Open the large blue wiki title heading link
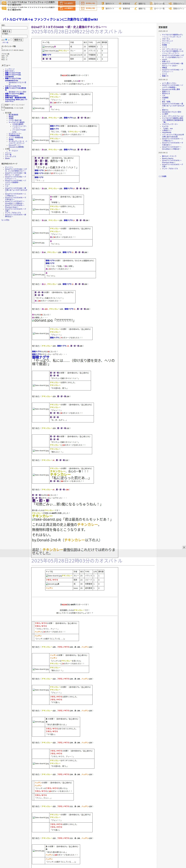This screenshot has width=186, height=868. click(50, 20)
